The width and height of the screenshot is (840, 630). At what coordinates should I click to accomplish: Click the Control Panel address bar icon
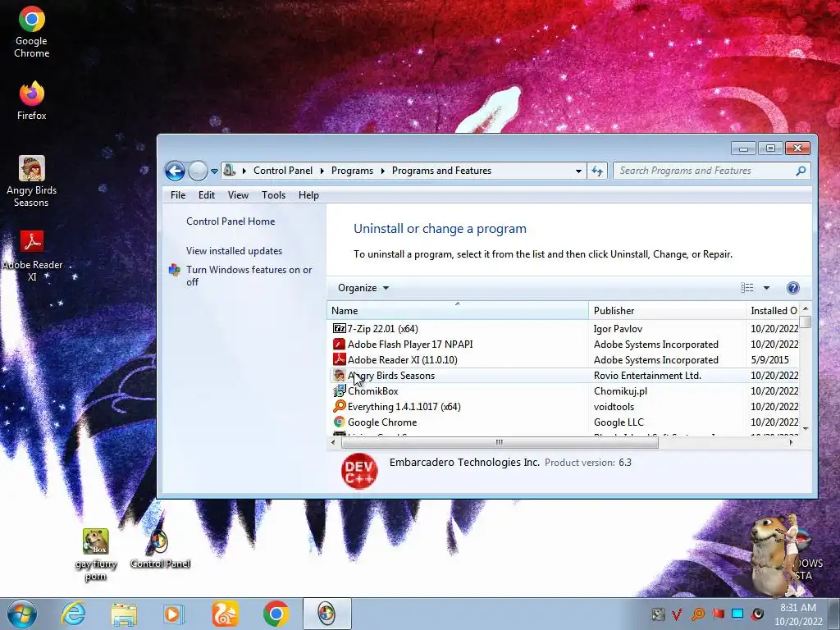pos(230,171)
